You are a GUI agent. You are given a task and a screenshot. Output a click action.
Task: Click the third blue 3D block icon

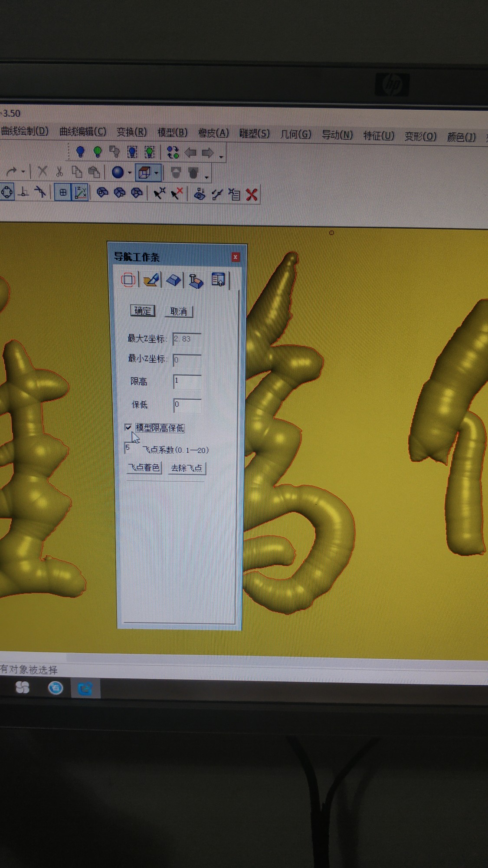click(x=137, y=193)
